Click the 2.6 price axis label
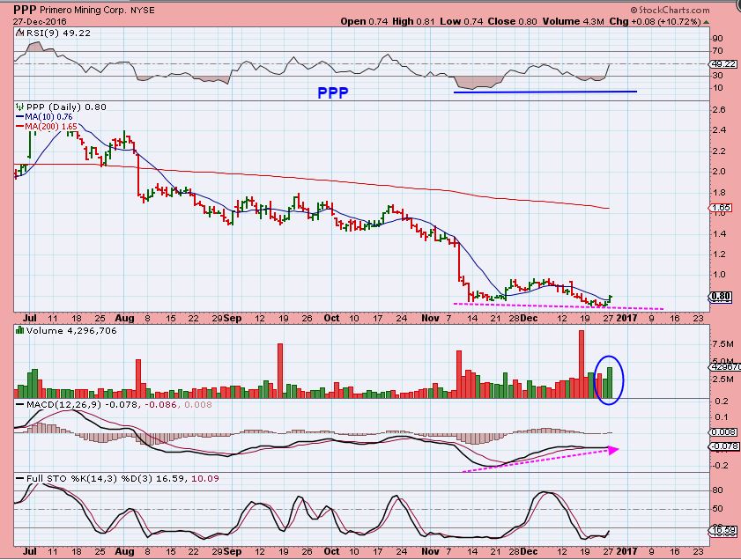Screen dimensions: 741x560 (719, 109)
